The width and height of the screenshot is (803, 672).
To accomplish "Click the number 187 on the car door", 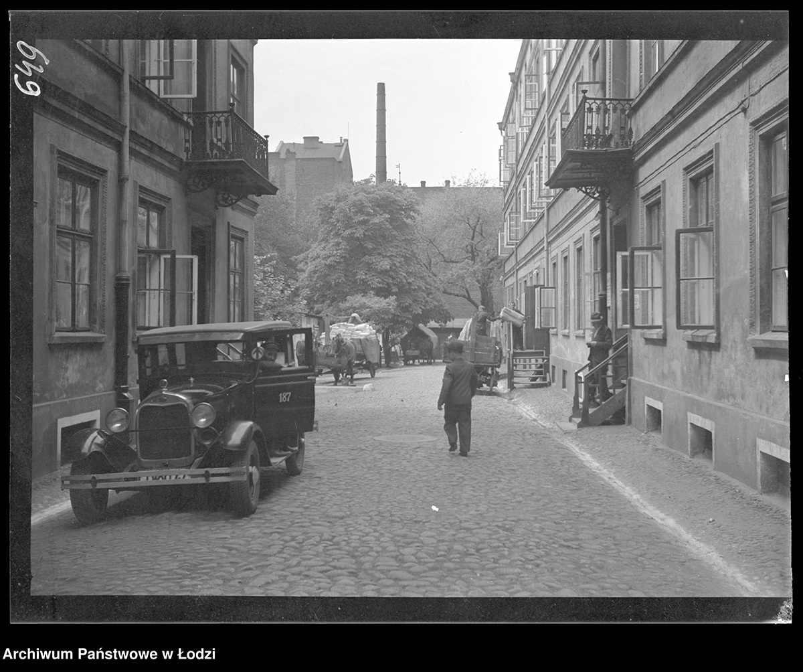I will (284, 397).
